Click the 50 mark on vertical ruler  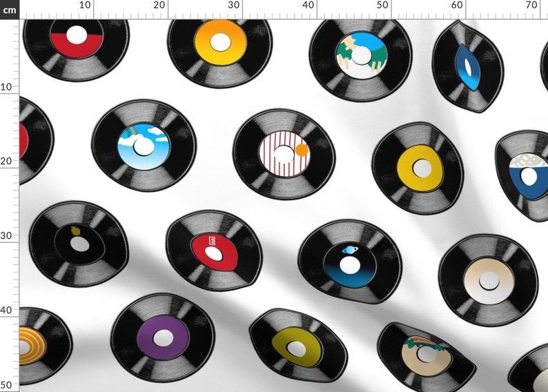point(6,385)
